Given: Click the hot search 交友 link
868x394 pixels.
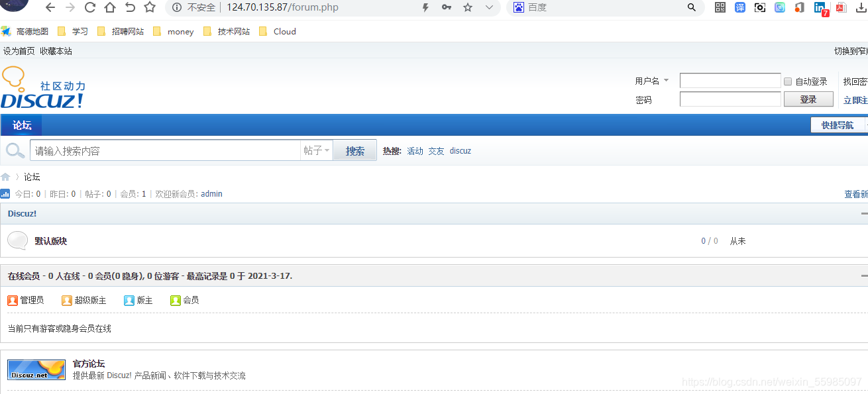Looking at the screenshot, I should [x=436, y=151].
